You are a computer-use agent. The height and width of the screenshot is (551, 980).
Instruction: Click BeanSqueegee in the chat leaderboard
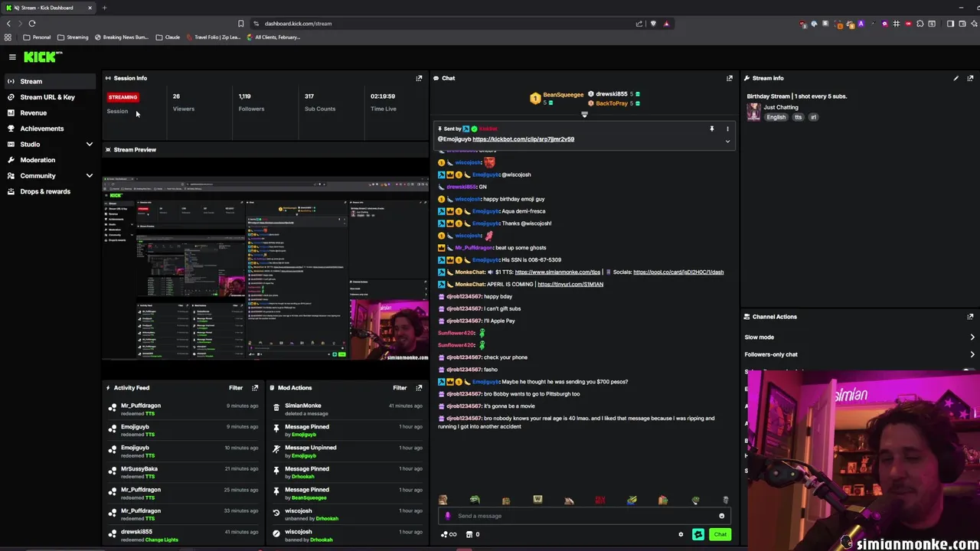[563, 95]
